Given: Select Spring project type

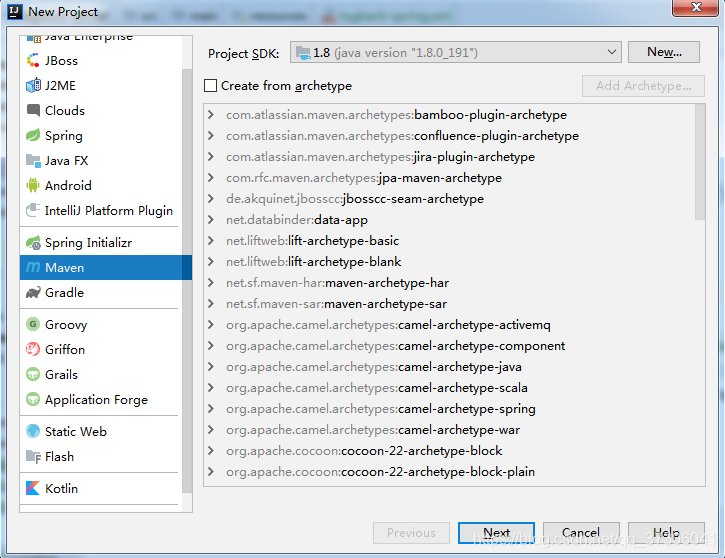Looking at the screenshot, I should (101, 135).
